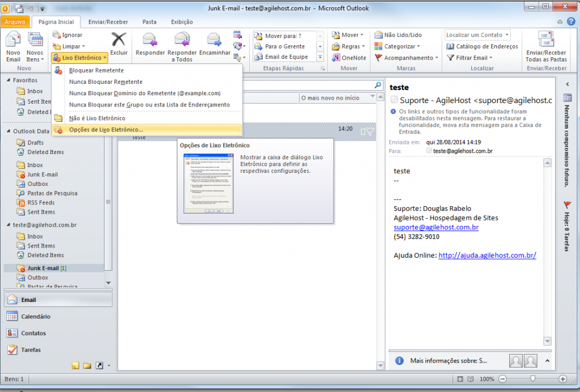This screenshot has width=580, height=392.
Task: Click Enviar/Receber Todas as Pastas
Action: coord(547,47)
